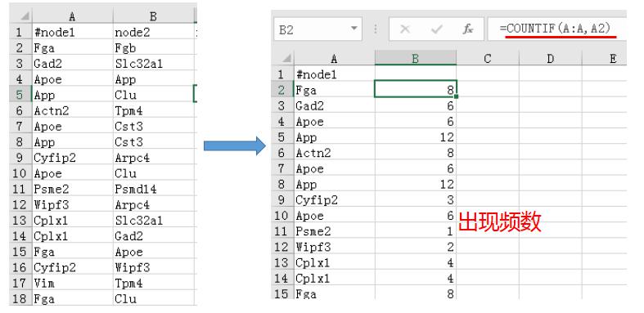Select column B header in left sheet
This screenshot has height=313, width=644.
[153, 16]
